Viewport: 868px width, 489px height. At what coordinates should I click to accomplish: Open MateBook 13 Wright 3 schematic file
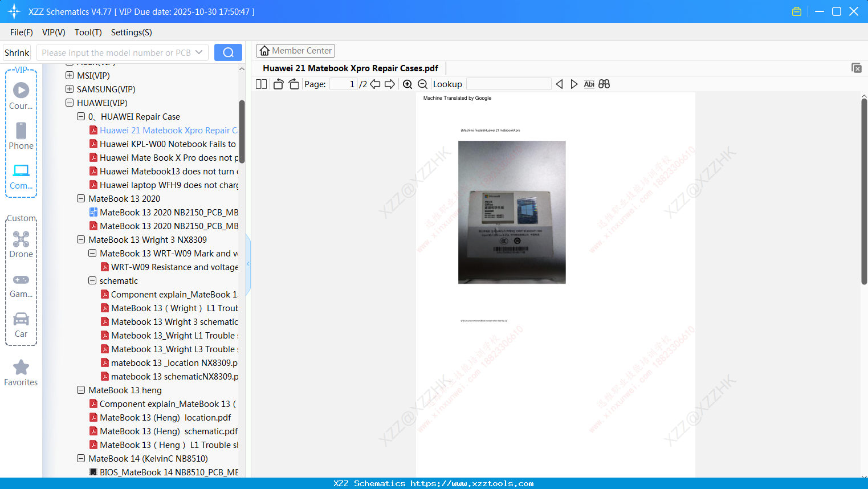coord(170,322)
